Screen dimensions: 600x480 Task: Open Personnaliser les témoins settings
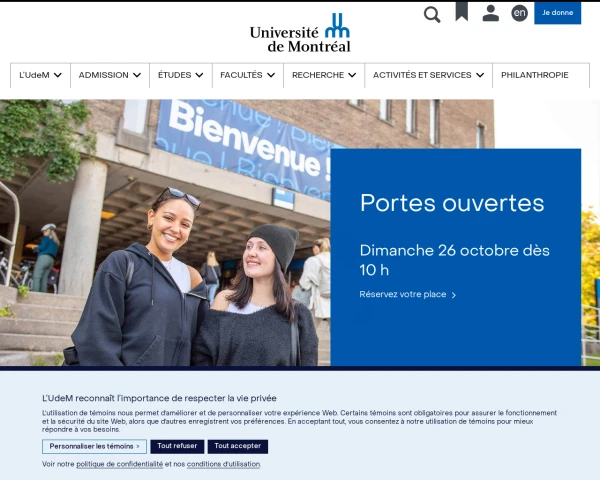pyautogui.click(x=94, y=446)
